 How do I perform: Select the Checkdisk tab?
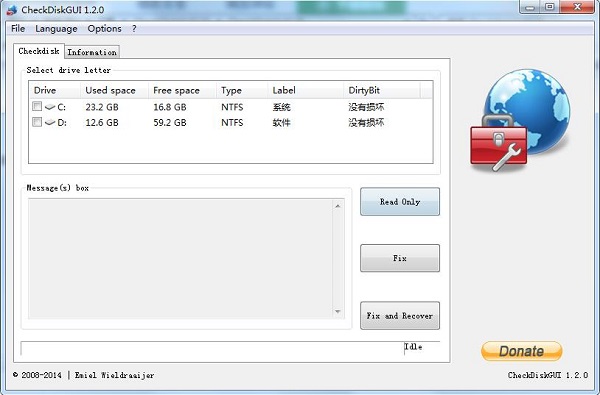coord(39,51)
